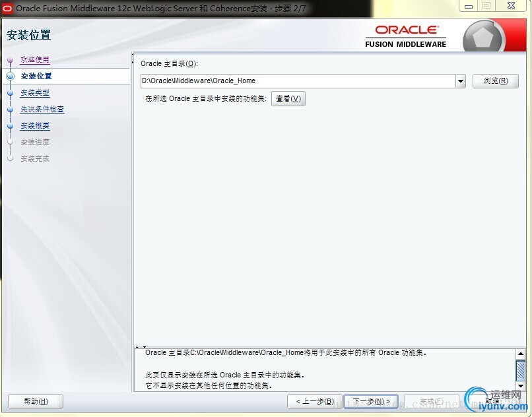Click the 完成(F) finish button
The width and height of the screenshot is (532, 417).
coord(432,401)
